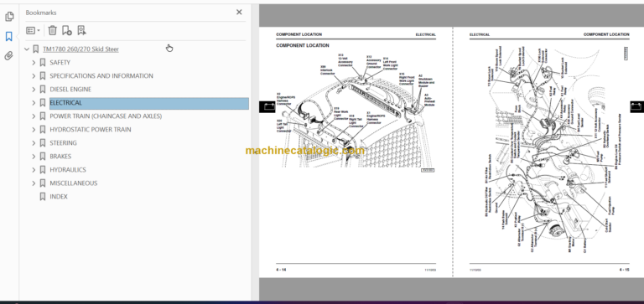Jump to SPECIFICATIONS AND INFORMATION
The width and height of the screenshot is (644, 304).
[x=101, y=76]
